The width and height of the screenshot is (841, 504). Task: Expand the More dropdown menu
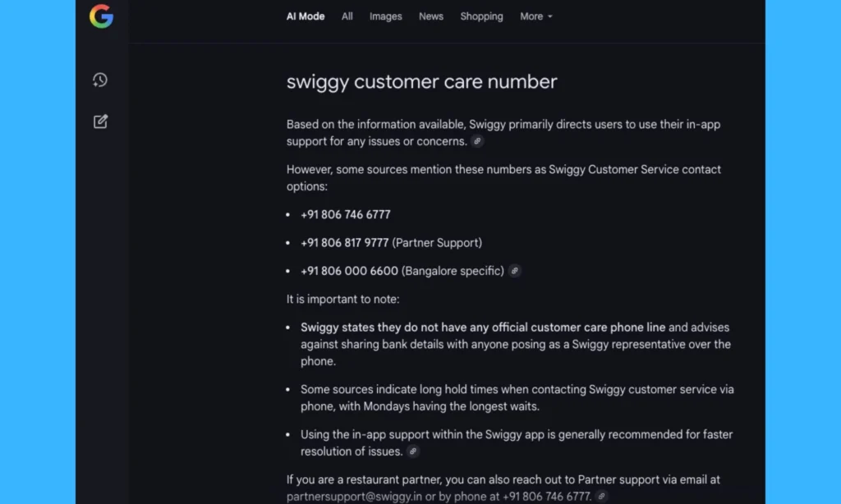tap(536, 16)
